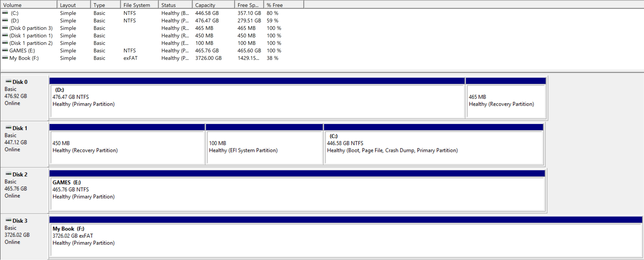Viewport: 644px width, 260px height.
Task: Sort the list by Volume column header
Action: click(x=28, y=5)
